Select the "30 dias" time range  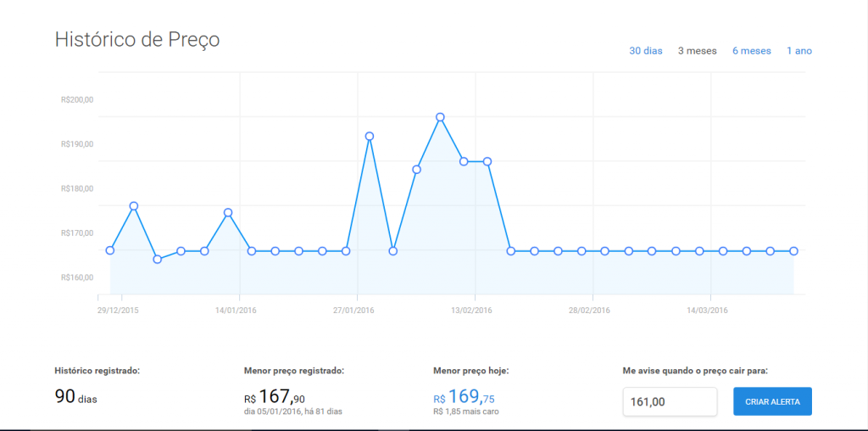(645, 51)
